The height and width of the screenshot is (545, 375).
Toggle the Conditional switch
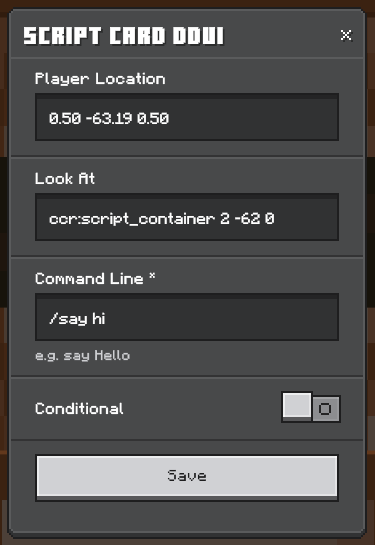(311, 407)
